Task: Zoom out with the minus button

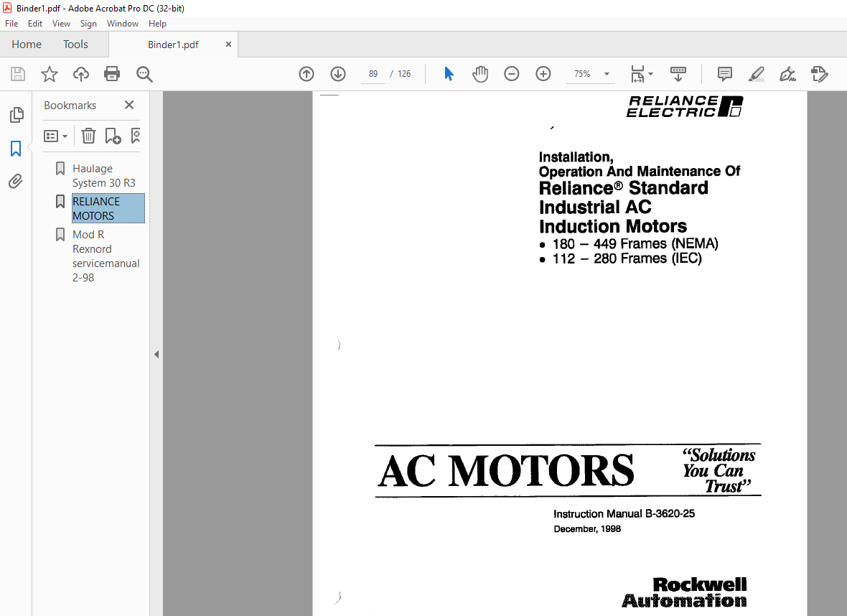Action: pyautogui.click(x=512, y=74)
